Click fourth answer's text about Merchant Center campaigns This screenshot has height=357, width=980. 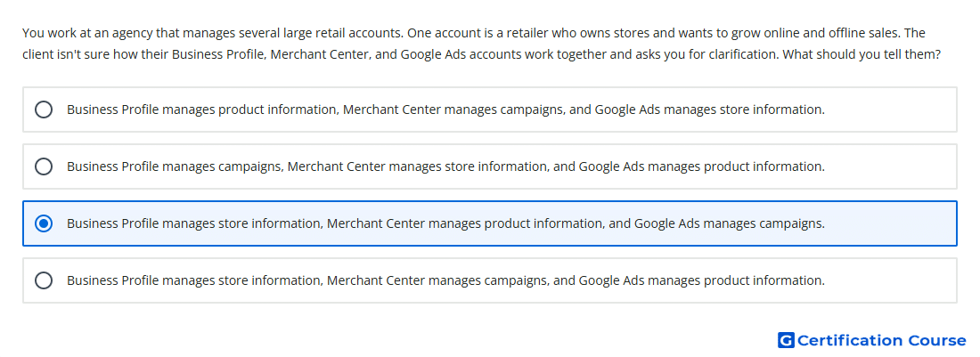(x=445, y=280)
